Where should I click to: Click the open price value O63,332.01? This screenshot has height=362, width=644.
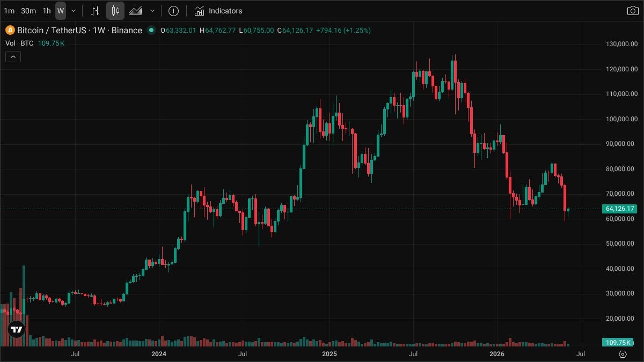tap(178, 31)
